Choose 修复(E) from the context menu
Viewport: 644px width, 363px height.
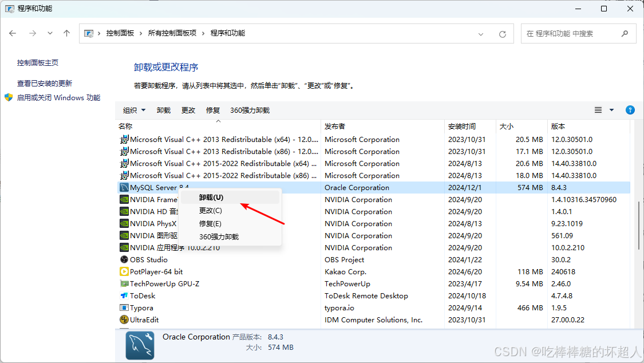(x=211, y=223)
